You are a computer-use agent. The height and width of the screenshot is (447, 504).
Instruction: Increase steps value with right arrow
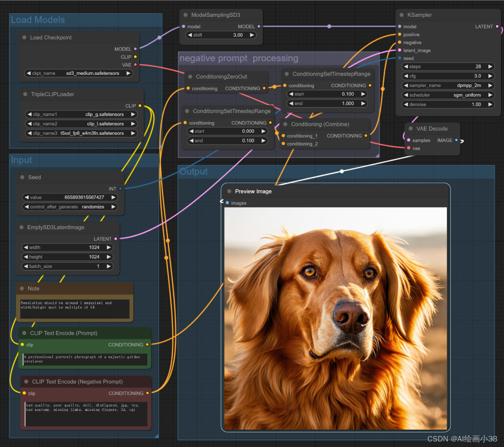[489, 66]
